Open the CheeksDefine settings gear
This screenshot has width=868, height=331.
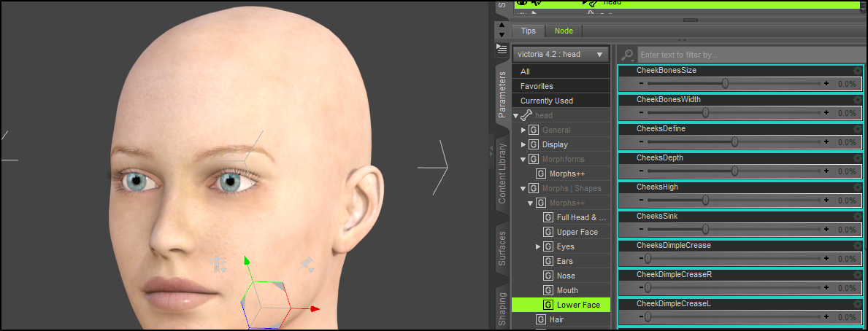pyautogui.click(x=858, y=129)
